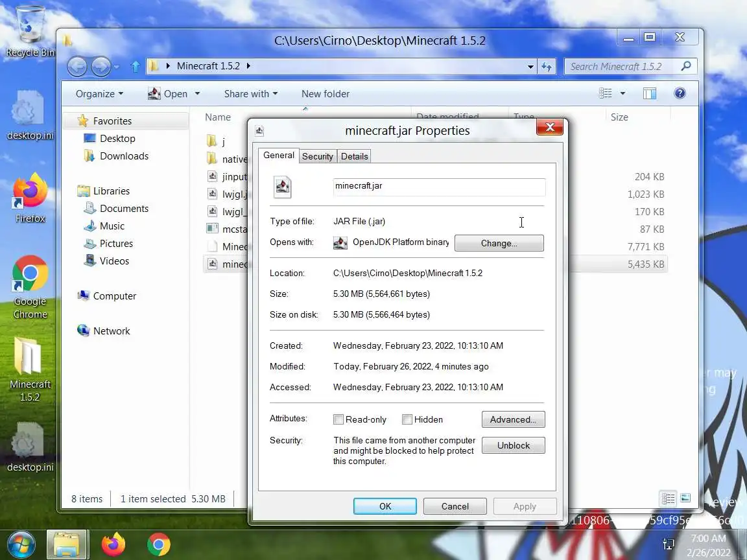Toggle the Explorer preview pane icon

(649, 93)
